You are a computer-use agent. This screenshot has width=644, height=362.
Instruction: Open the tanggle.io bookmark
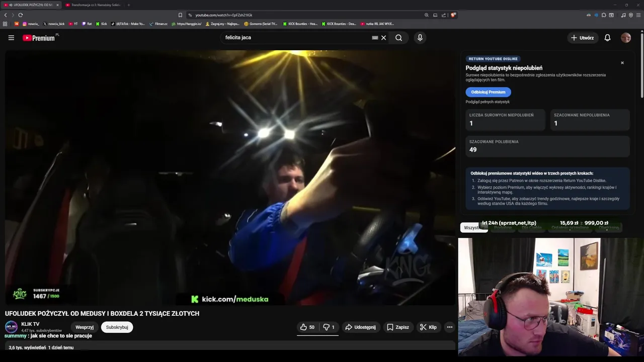point(186,24)
